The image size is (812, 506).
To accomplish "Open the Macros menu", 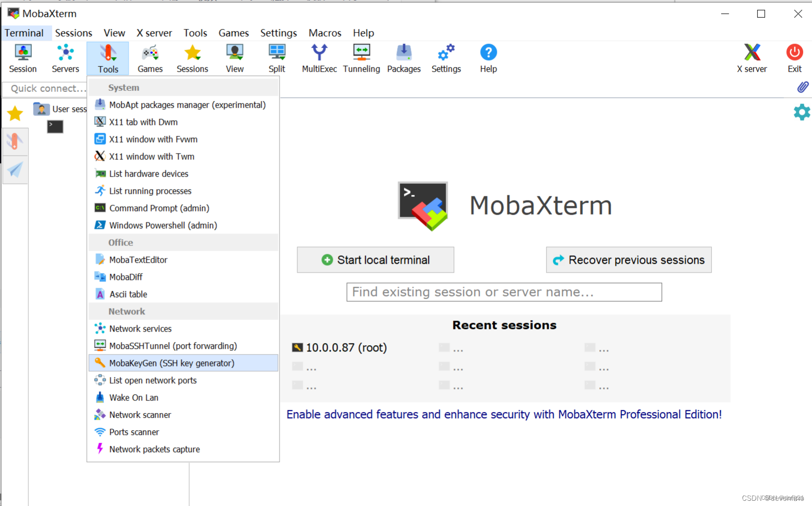I will click(324, 33).
